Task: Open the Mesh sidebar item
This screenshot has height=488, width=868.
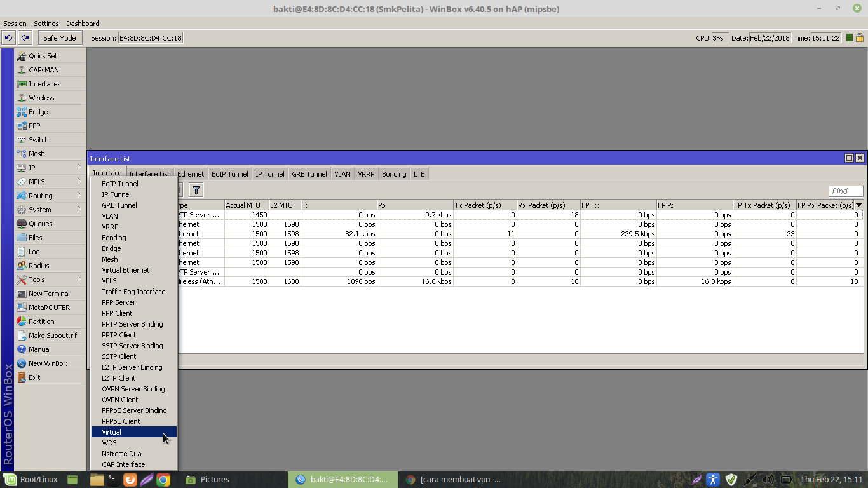Action: point(50,154)
